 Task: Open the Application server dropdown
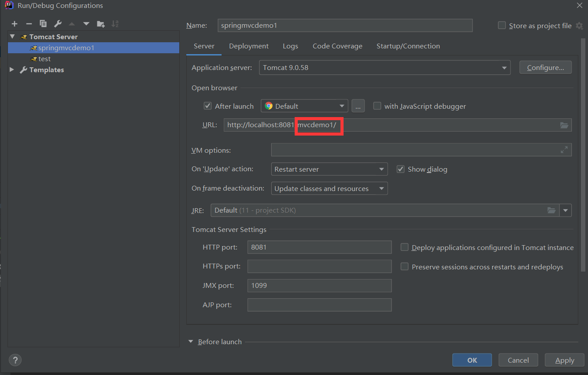click(x=385, y=68)
